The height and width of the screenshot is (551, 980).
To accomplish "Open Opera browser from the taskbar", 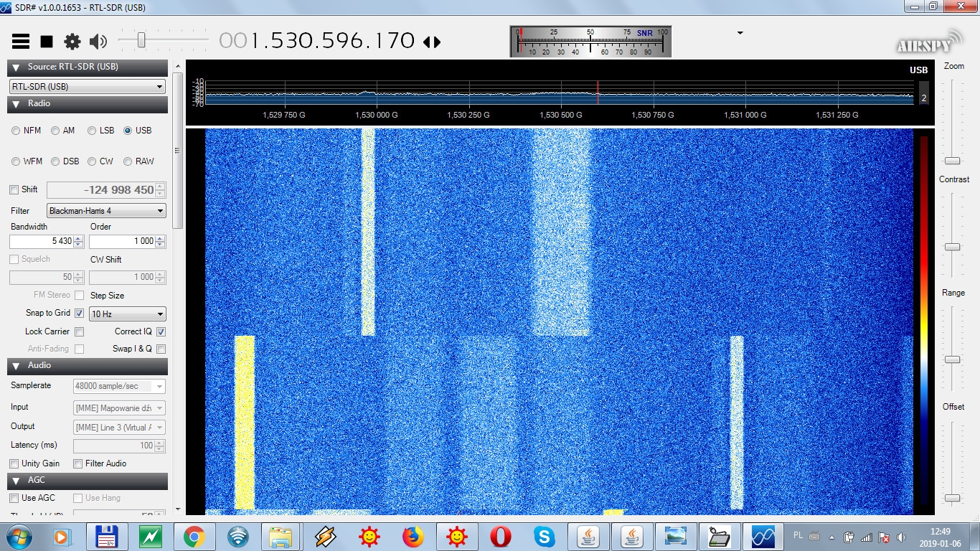I will [501, 537].
